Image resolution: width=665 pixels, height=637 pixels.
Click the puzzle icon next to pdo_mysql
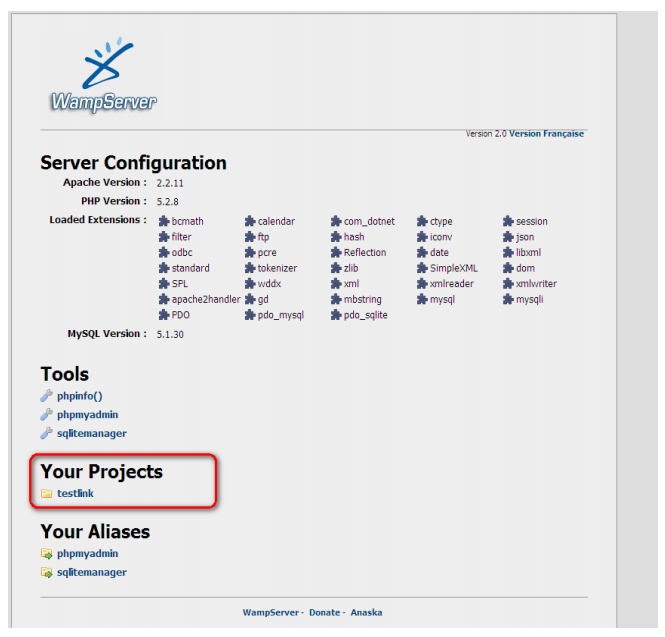pos(250,315)
